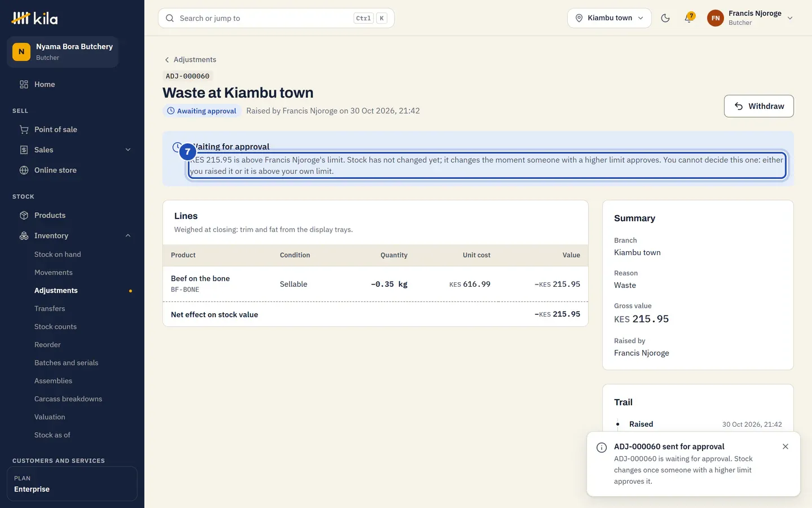
Task: Open Carcass breakdowns
Action: point(68,399)
